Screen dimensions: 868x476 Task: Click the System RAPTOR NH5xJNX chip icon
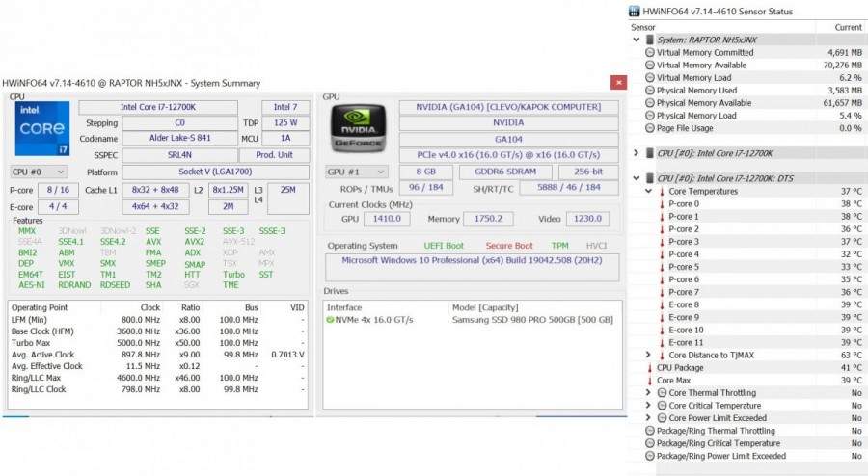[650, 40]
